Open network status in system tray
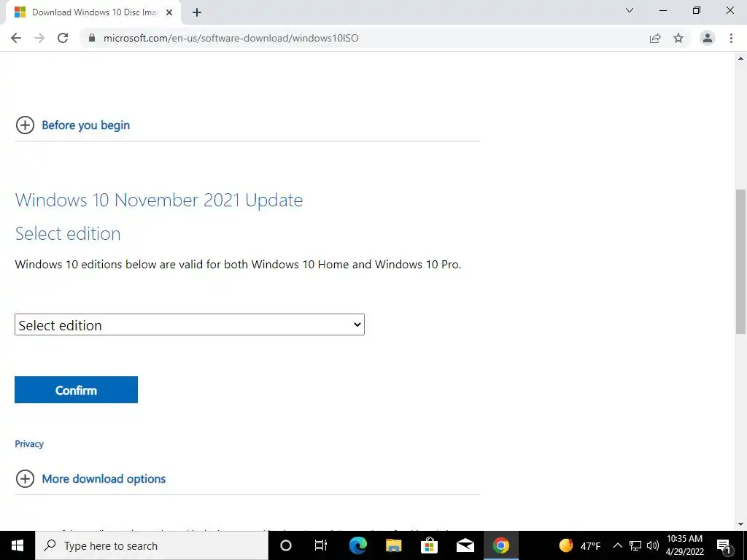The width and height of the screenshot is (747, 560). (635, 545)
